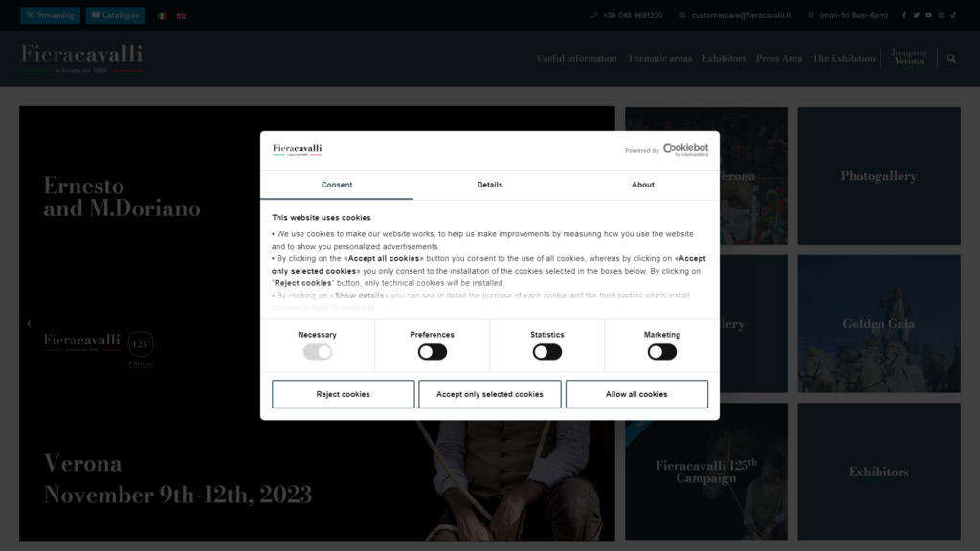The image size is (980, 551).
Task: Click the search magnifier icon
Action: 951,58
